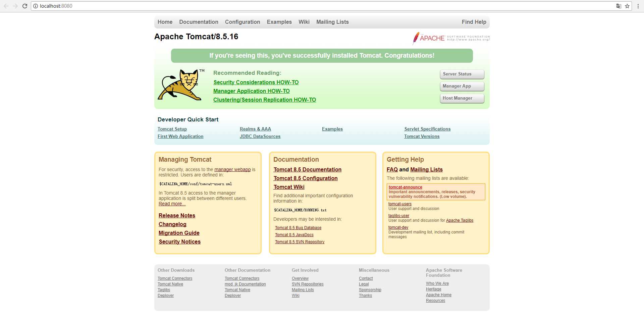Open the Tomcat Setup link
Screen dimensions: 644x315
click(172, 129)
